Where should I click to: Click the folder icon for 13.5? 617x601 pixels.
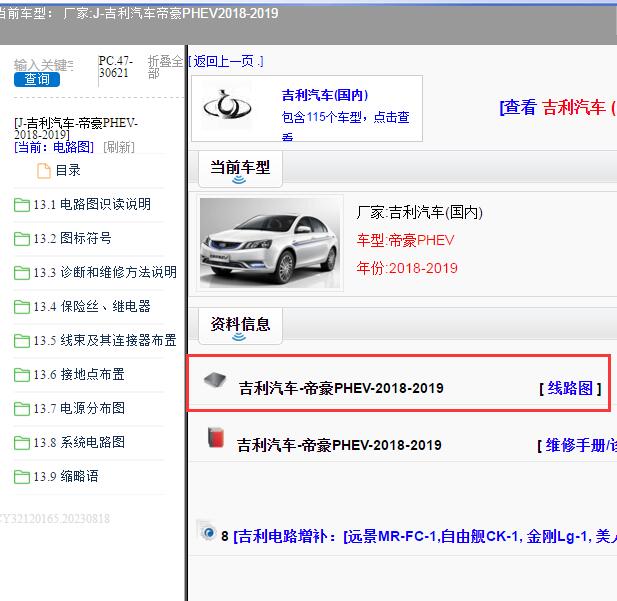(x=22, y=341)
